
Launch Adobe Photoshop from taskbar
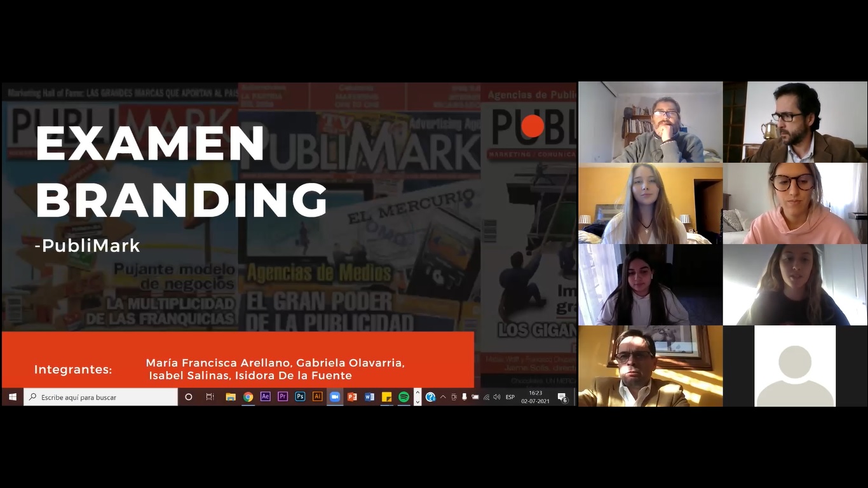pos(300,397)
